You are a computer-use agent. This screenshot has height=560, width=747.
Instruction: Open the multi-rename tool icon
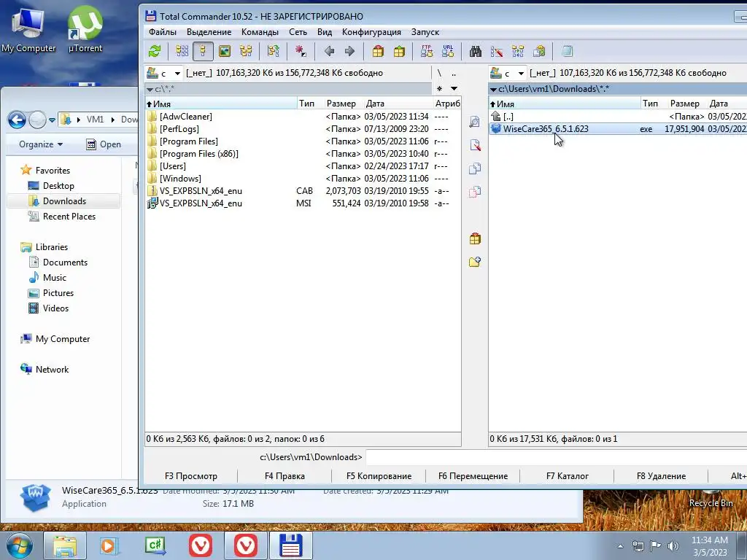pyautogui.click(x=496, y=51)
